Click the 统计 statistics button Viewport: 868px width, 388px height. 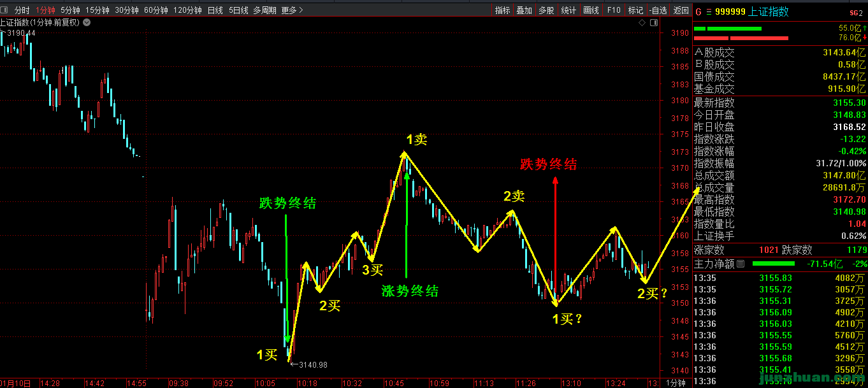(x=568, y=10)
